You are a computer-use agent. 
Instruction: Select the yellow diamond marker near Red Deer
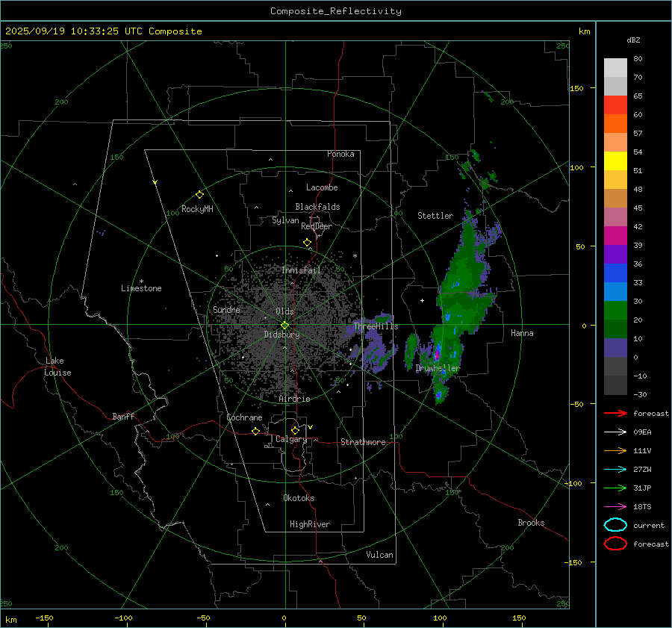click(307, 243)
